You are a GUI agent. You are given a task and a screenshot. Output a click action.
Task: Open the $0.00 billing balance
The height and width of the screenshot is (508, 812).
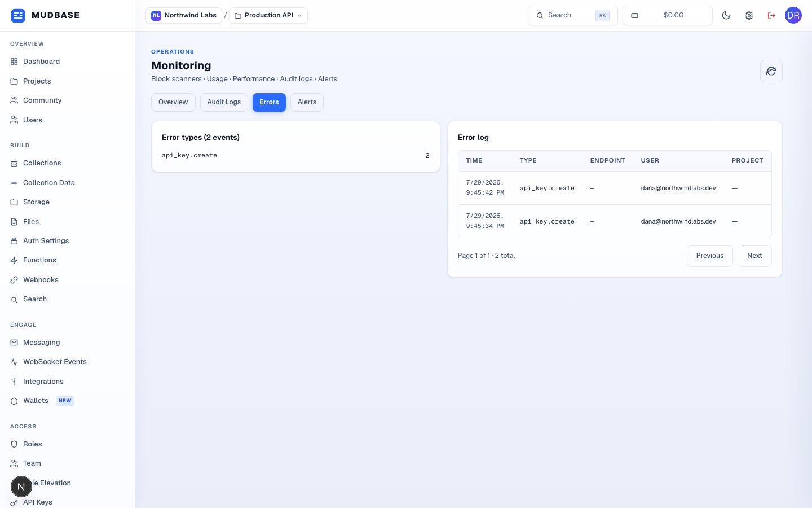(668, 15)
